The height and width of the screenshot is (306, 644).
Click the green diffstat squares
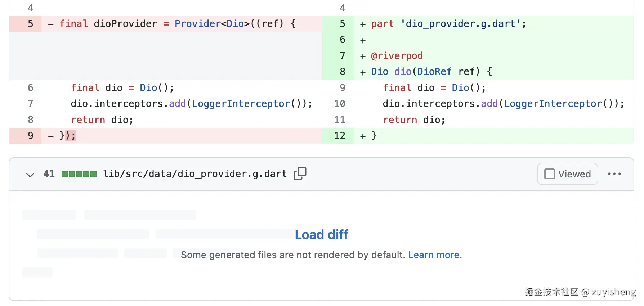79,174
